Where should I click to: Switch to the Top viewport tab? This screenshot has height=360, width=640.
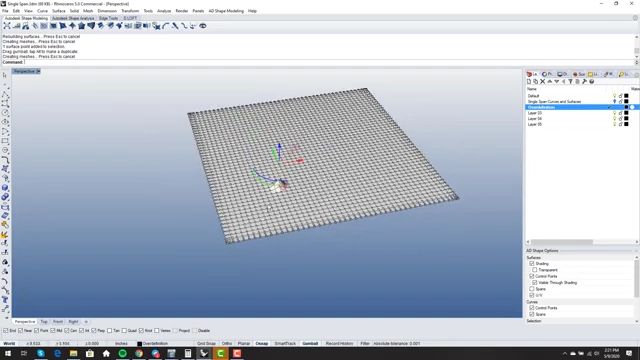[x=44, y=322]
